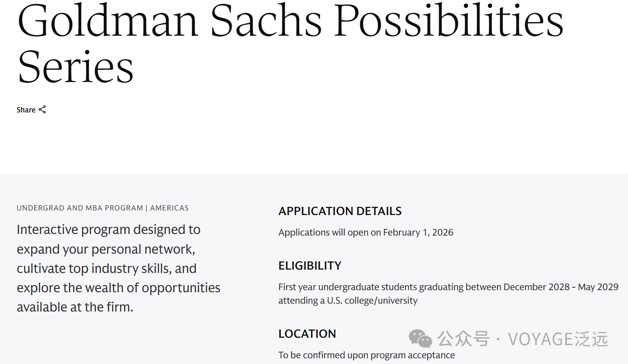628x364 pixels.
Task: Click the LOCATION heading
Action: click(x=307, y=334)
